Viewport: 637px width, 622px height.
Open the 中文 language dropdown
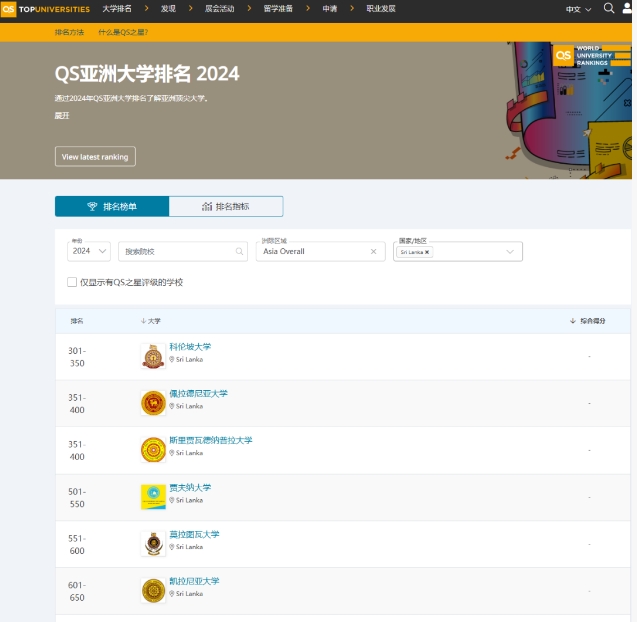point(578,9)
